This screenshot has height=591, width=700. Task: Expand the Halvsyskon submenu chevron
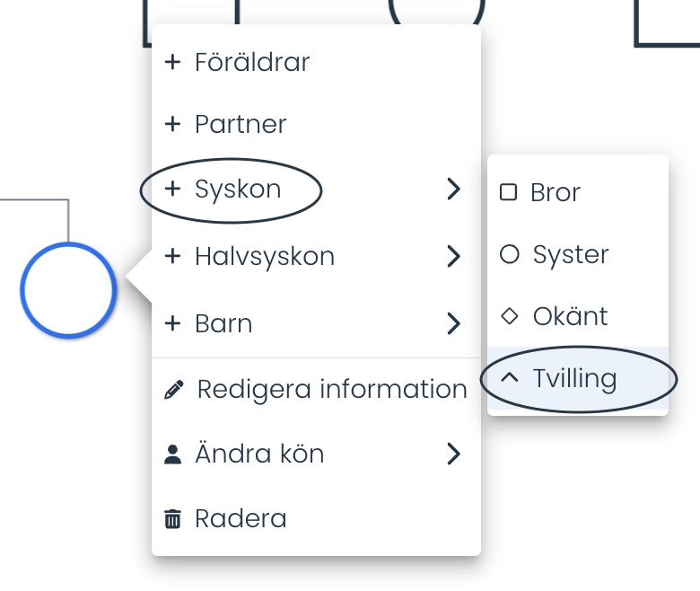pyautogui.click(x=453, y=256)
